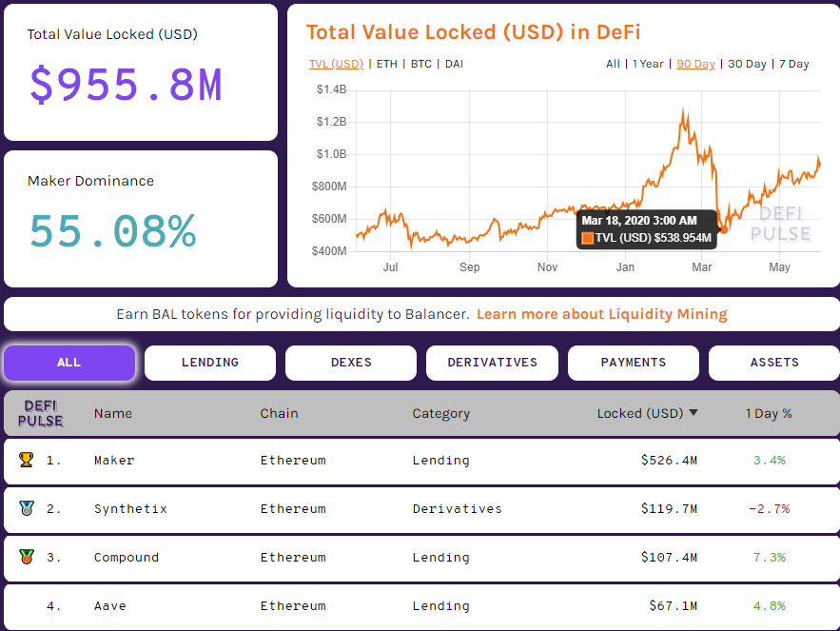
Task: Open the Liquidity Mining link
Action: [602, 314]
